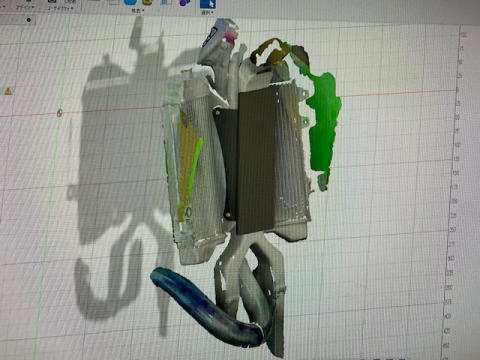Select the blue Select tool icon

pyautogui.click(x=207, y=4)
